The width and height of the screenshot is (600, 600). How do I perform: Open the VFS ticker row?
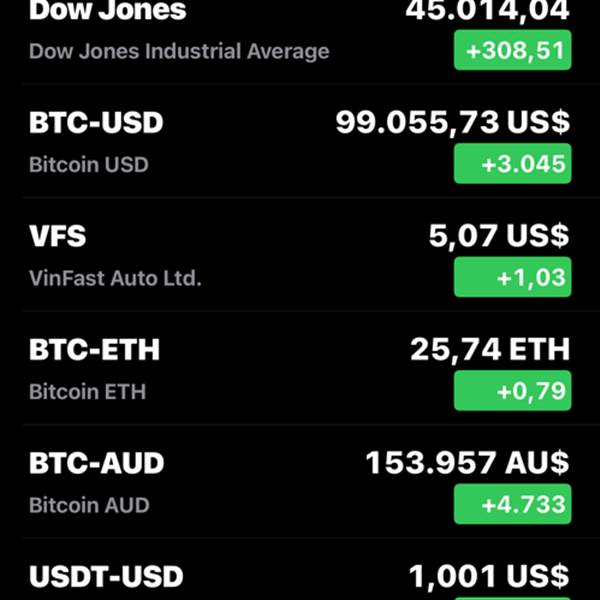[300, 254]
